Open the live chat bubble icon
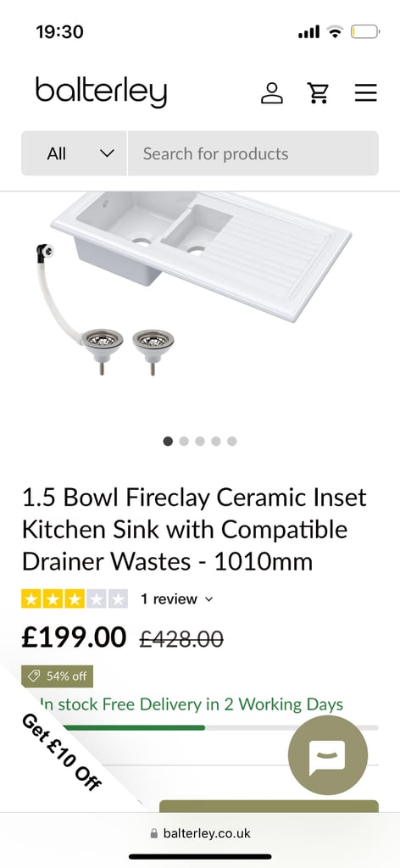Viewport: 400px width, 868px height. [328, 755]
